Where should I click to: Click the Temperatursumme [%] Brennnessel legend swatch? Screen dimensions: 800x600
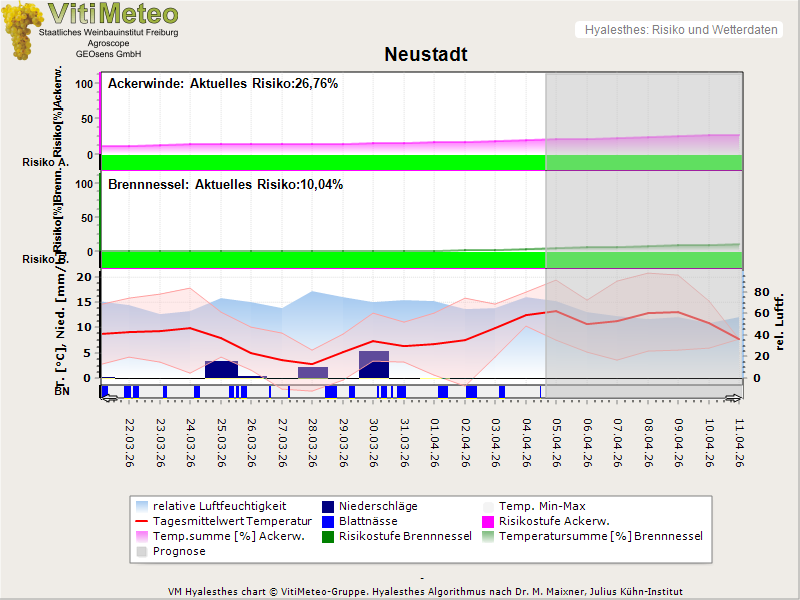488,536
